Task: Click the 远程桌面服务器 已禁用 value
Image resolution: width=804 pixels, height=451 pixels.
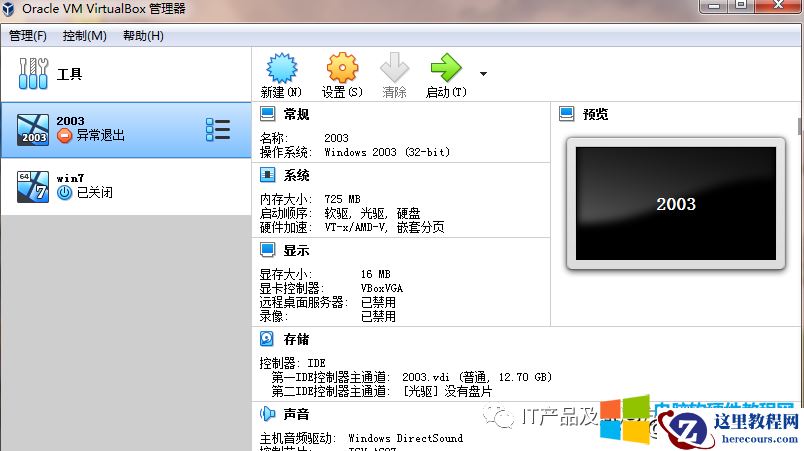Action: click(x=378, y=302)
